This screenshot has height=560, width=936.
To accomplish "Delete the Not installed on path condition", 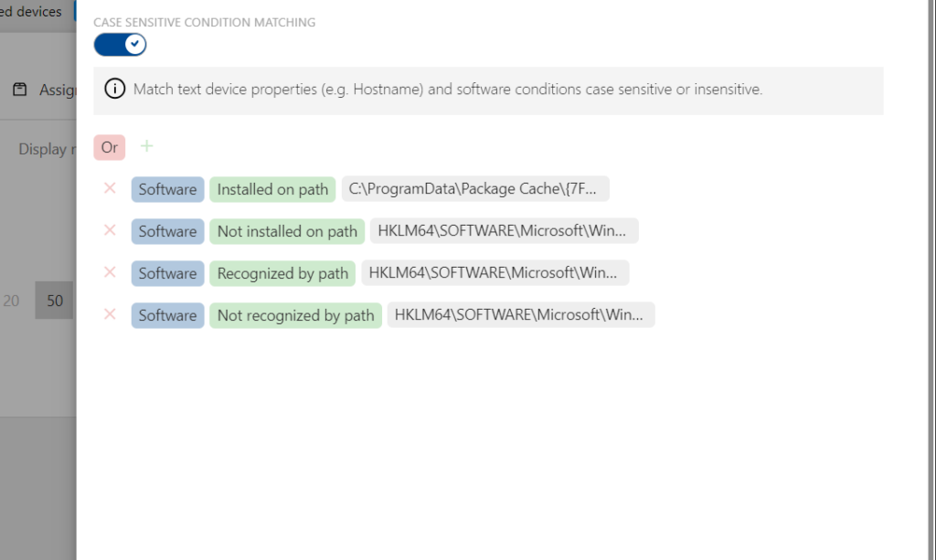I will (x=110, y=230).
